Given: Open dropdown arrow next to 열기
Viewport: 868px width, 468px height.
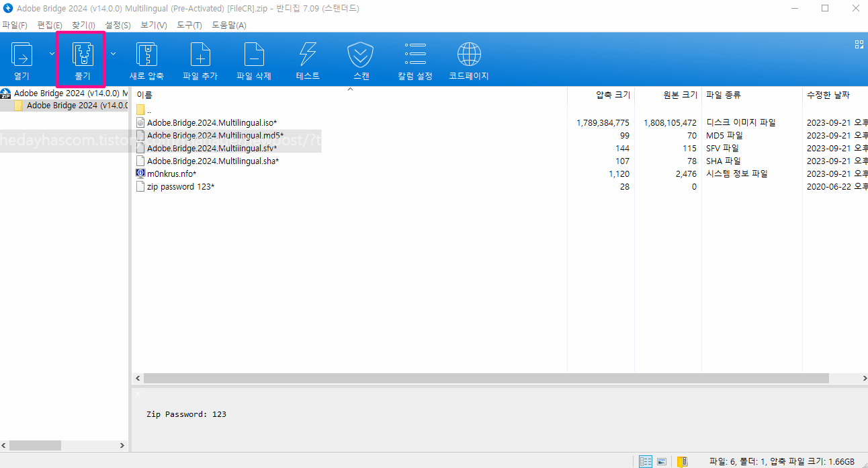Looking at the screenshot, I should click(52, 53).
